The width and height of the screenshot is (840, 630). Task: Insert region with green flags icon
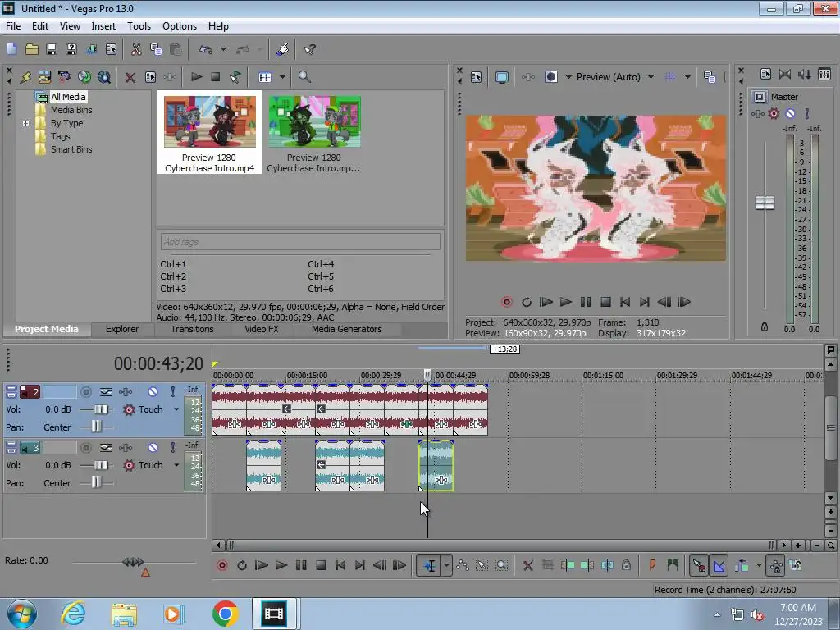[x=672, y=564]
